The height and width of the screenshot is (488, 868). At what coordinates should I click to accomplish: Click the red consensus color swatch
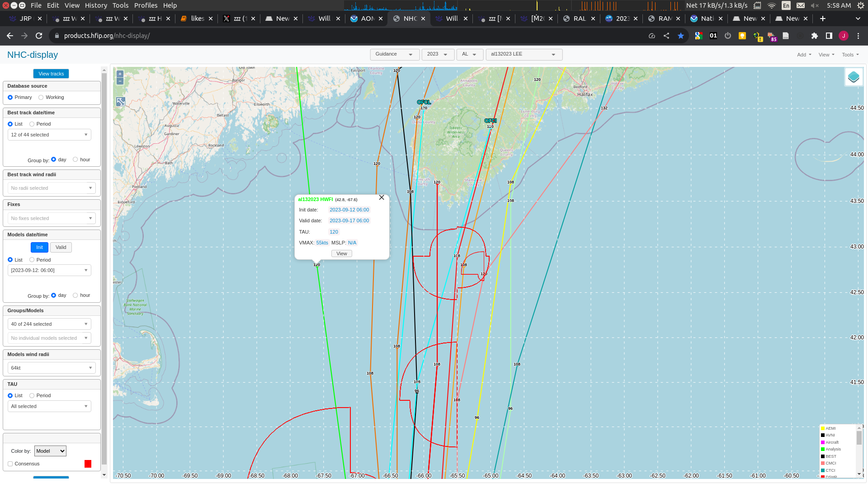[88, 464]
